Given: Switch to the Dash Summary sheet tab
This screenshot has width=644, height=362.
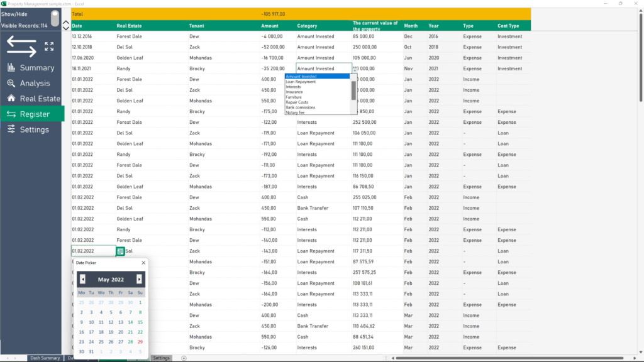Looking at the screenshot, I should click(44, 358).
